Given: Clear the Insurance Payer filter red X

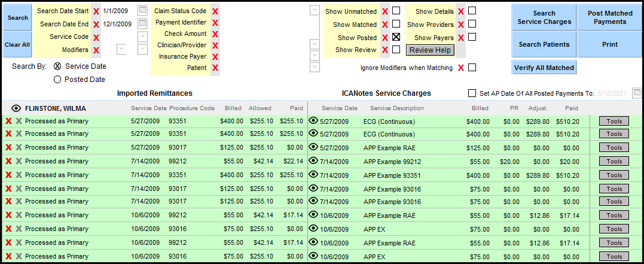Looking at the screenshot, I should (x=215, y=57).
